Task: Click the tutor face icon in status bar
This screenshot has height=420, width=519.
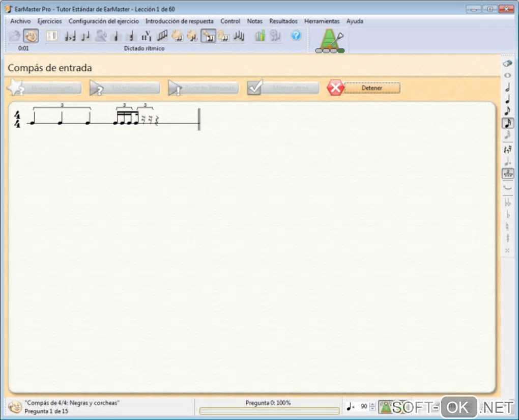Action: 15,407
